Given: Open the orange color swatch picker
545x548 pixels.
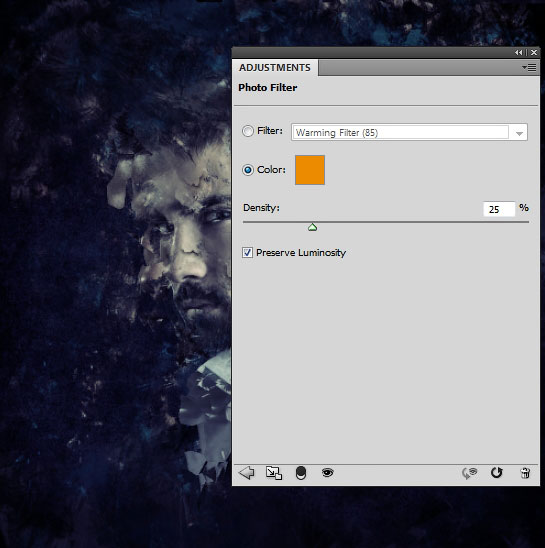Looking at the screenshot, I should tap(310, 170).
